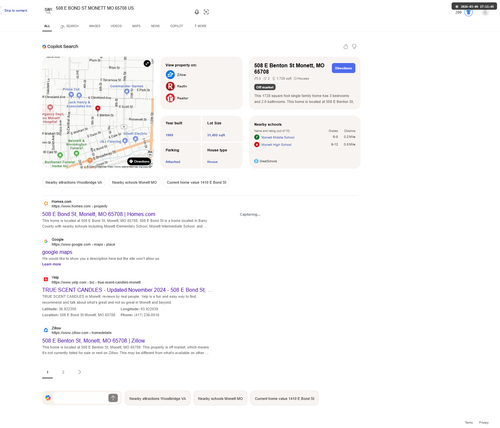
Task: Click the Yelp favicon in the results
Action: coord(46,279)
